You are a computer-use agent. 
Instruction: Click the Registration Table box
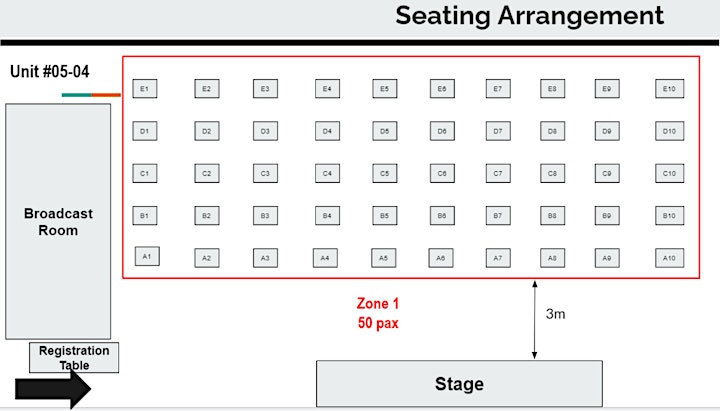click(74, 357)
